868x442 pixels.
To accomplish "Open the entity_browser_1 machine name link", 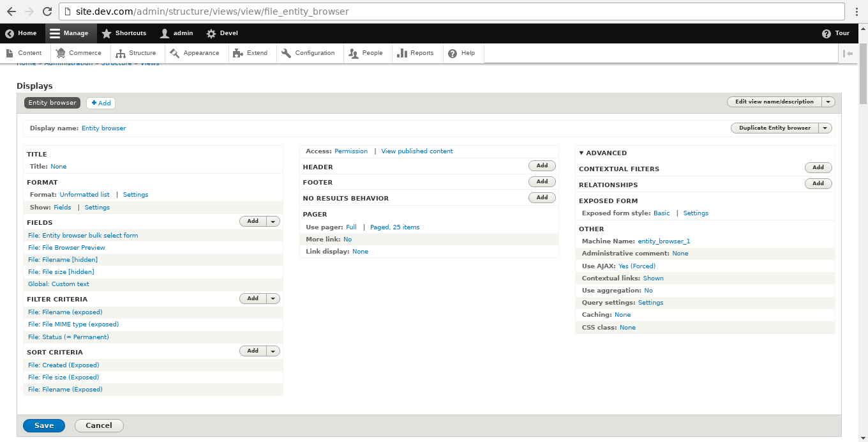I will point(664,241).
